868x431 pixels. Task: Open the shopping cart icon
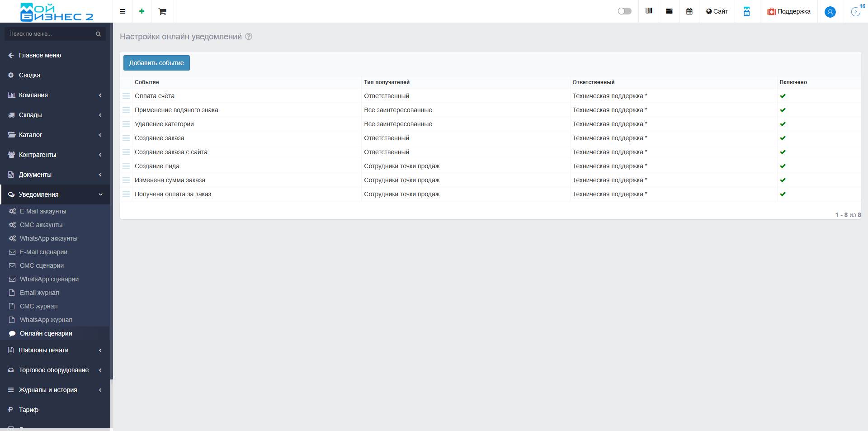162,11
